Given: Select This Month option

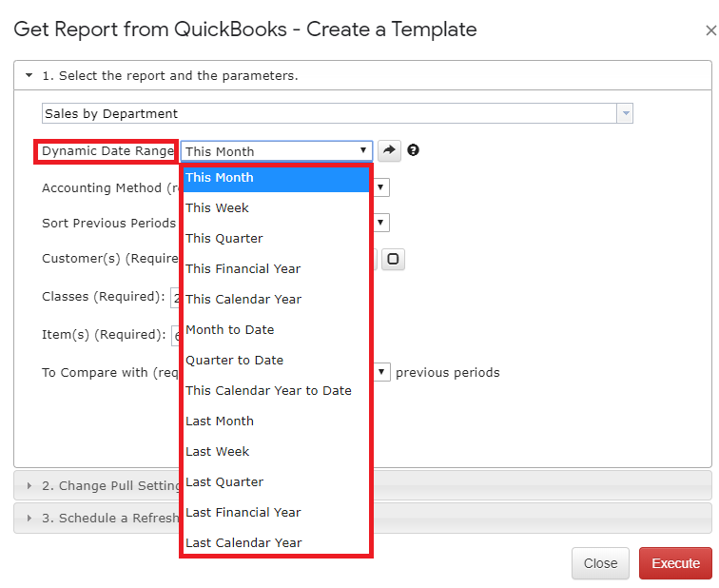Looking at the screenshot, I should click(276, 178).
